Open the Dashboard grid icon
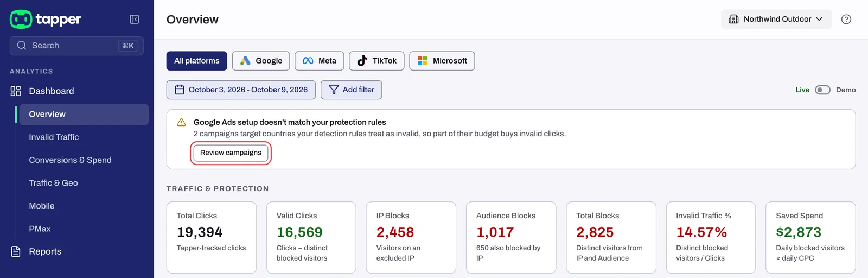The height and width of the screenshot is (278, 868). [16, 91]
